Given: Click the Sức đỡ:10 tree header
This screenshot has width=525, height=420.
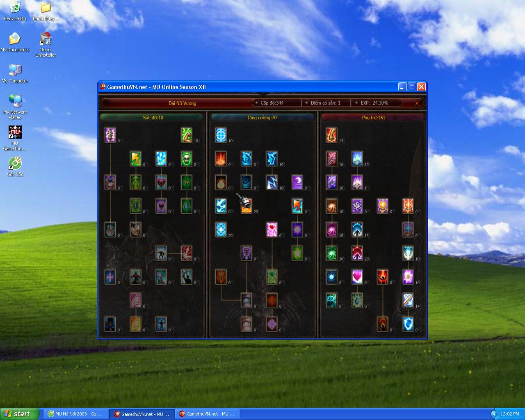Looking at the screenshot, I should 153,118.
